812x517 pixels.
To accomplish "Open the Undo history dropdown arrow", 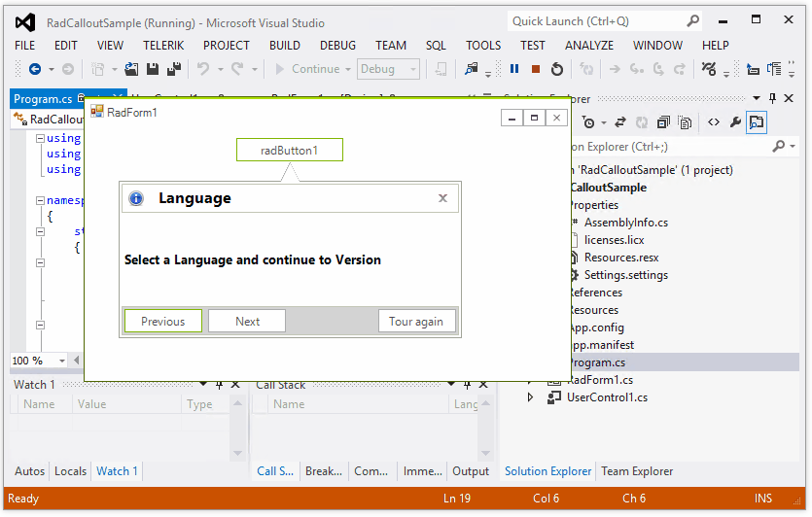I will point(221,69).
